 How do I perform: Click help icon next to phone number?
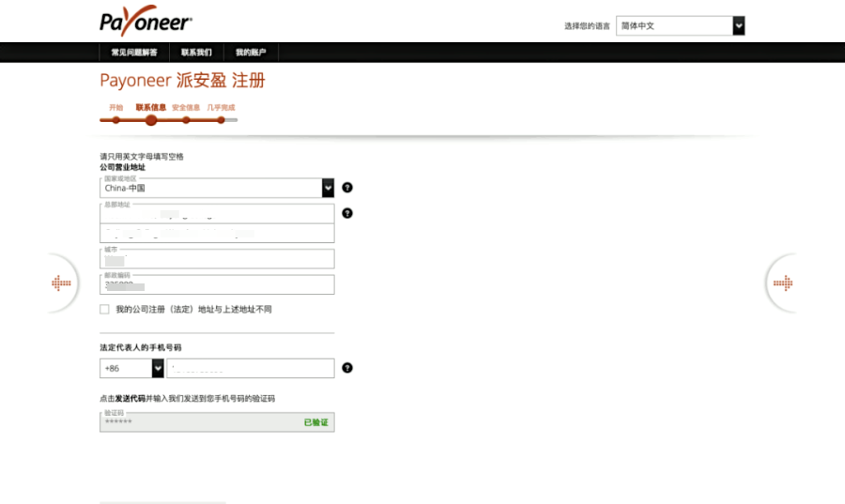[x=347, y=368]
